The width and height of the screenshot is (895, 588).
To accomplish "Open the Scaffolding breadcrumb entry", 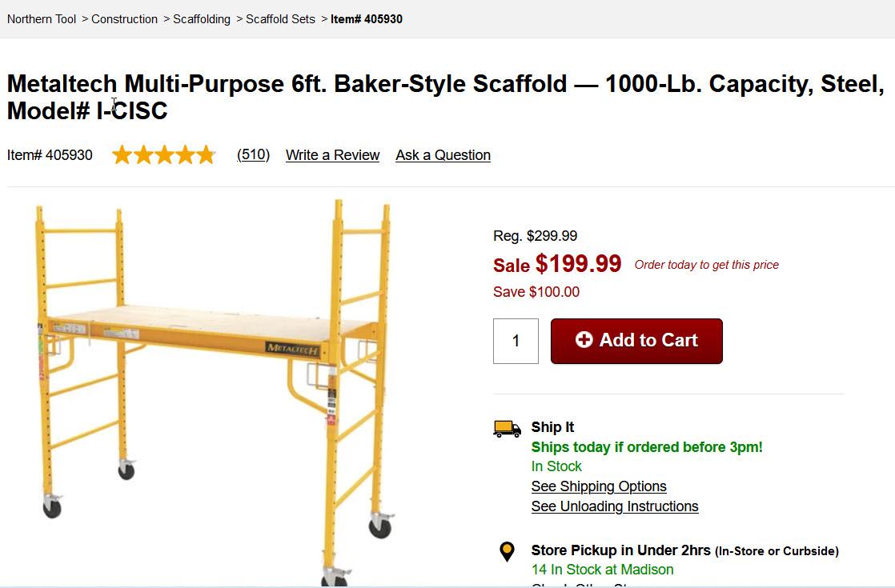I will click(202, 18).
